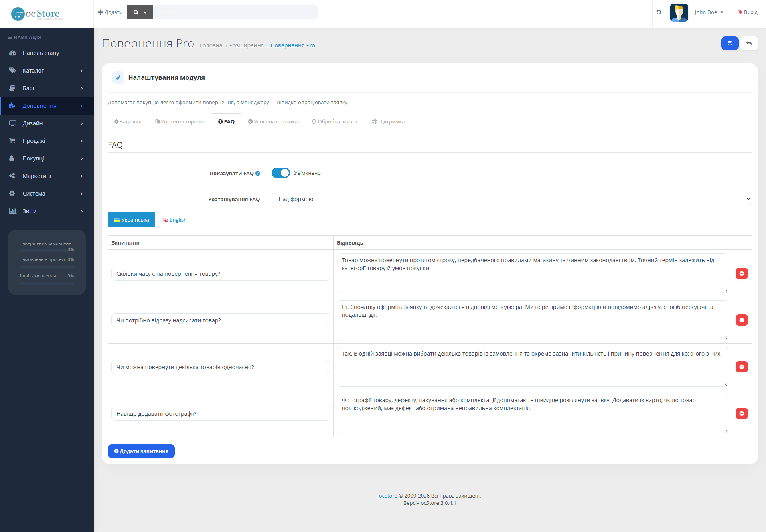
Task: Click the blue save settings icon
Action: pos(730,44)
